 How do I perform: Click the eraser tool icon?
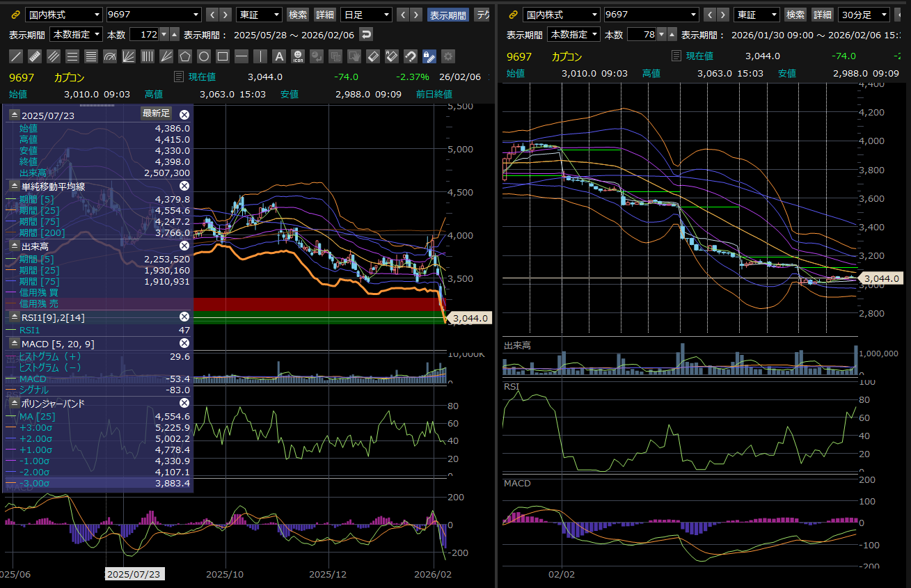373,56
